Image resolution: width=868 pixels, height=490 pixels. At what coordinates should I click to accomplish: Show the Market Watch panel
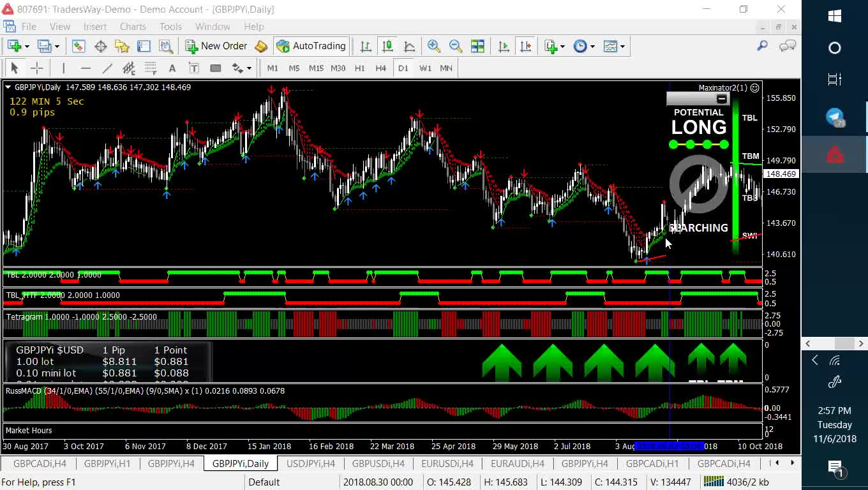(79, 46)
